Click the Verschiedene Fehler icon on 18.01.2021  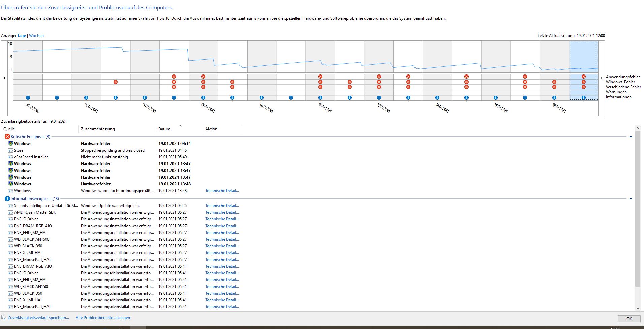(554, 87)
